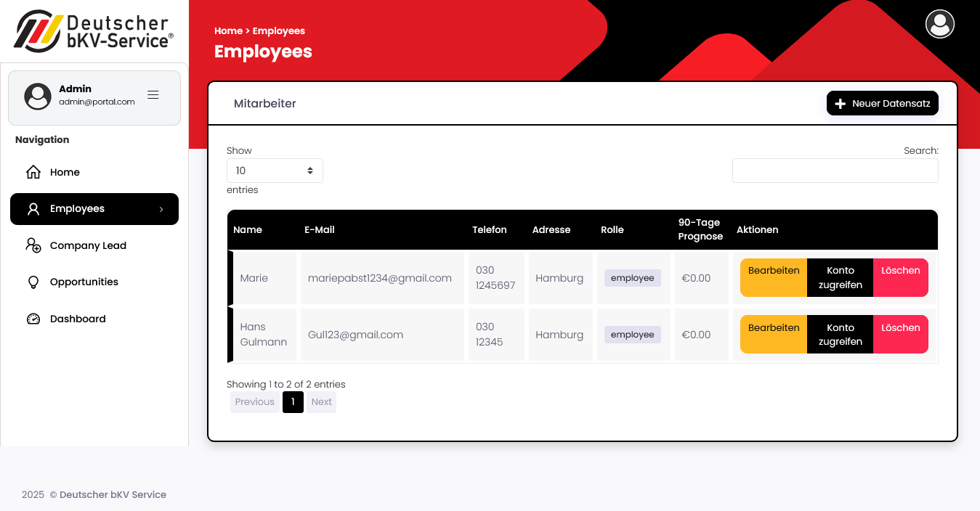The width and height of the screenshot is (980, 511).
Task: Click the Opportunities lightbulb icon
Action: tap(33, 282)
